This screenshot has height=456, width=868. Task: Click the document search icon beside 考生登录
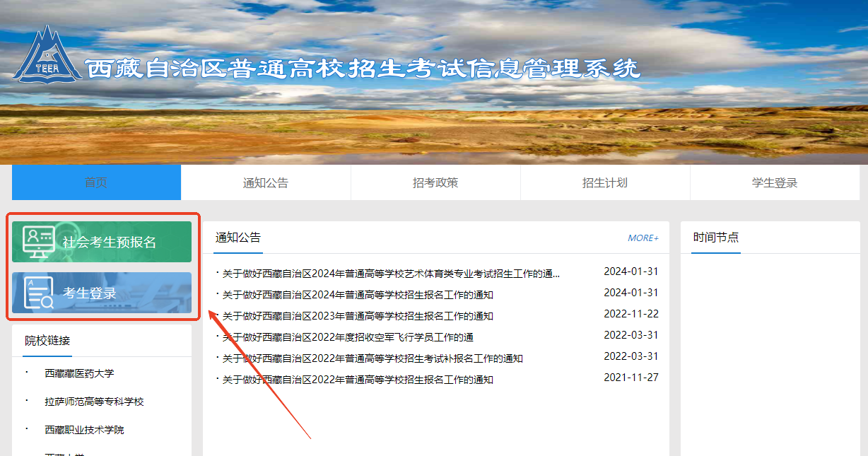(x=38, y=293)
